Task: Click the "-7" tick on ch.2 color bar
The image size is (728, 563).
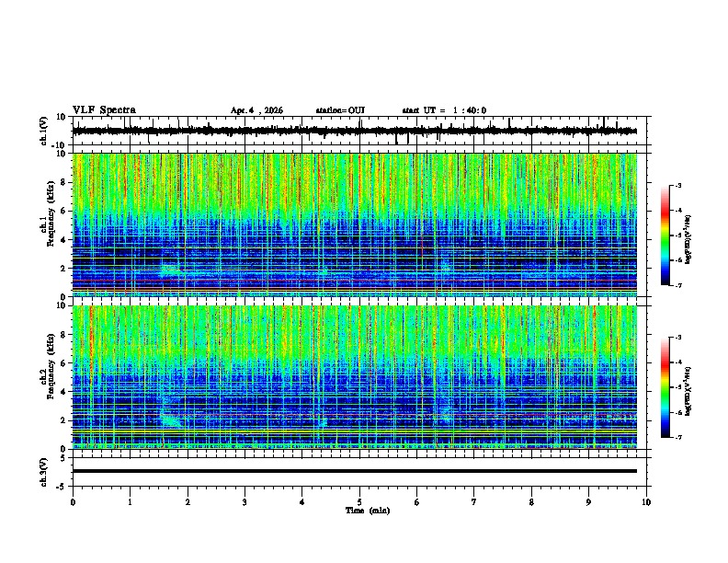Action: pos(677,437)
